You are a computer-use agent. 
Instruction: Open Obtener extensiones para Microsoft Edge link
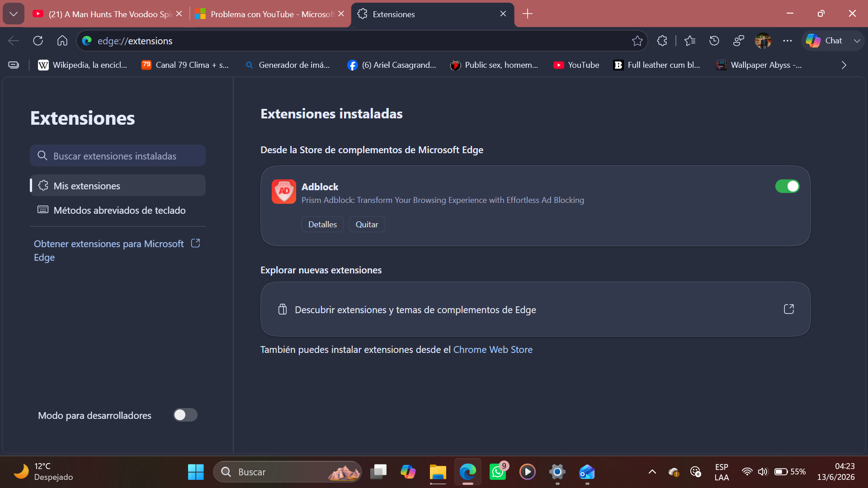[x=117, y=250]
